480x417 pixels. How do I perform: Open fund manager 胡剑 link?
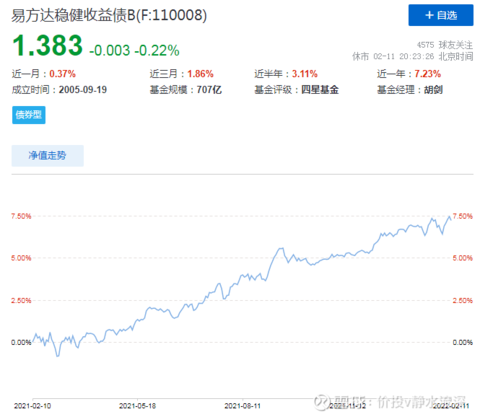433,90
